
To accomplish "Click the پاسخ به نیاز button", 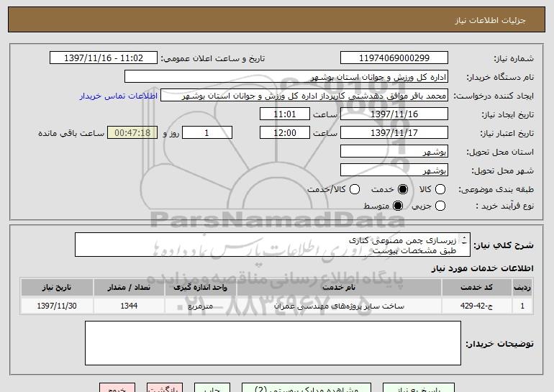I will (x=419, y=388).
